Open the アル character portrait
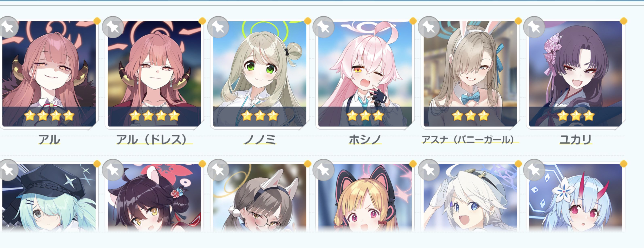The height and width of the screenshot is (248, 644). click(x=49, y=74)
